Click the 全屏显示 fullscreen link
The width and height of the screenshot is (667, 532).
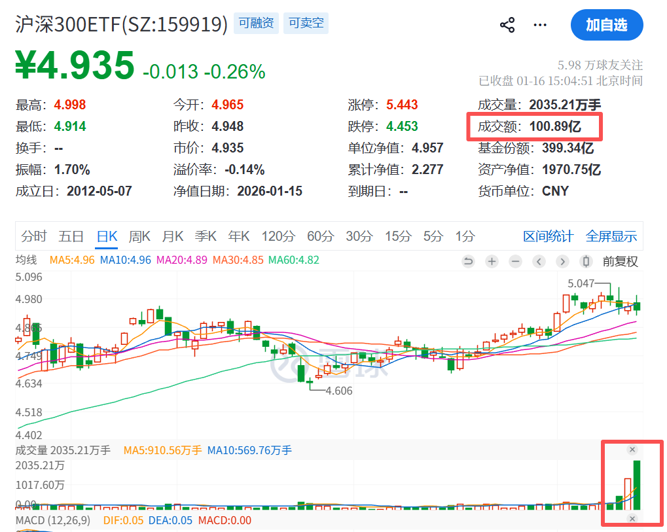(x=611, y=237)
